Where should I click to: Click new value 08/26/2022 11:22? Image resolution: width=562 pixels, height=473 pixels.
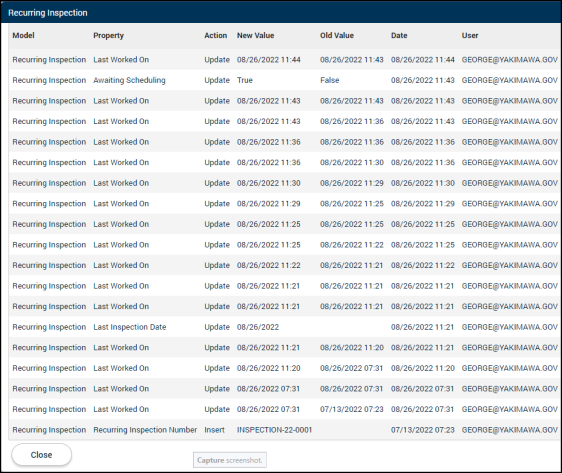coord(269,266)
